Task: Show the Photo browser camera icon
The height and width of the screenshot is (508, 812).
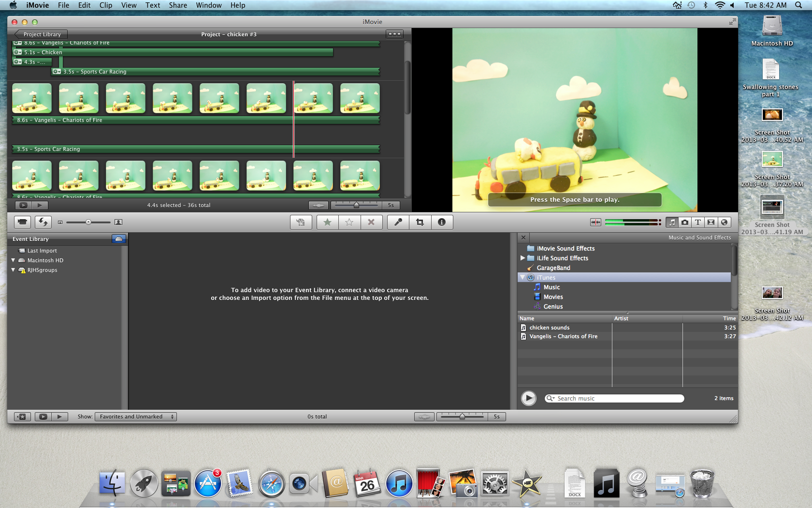Action: [685, 222]
